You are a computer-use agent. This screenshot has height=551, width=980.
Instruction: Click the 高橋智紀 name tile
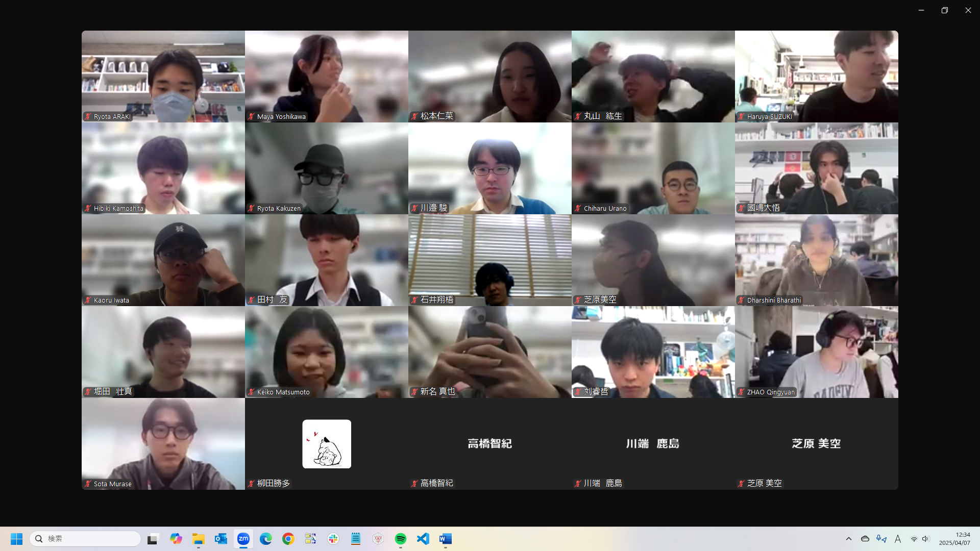coord(489,443)
